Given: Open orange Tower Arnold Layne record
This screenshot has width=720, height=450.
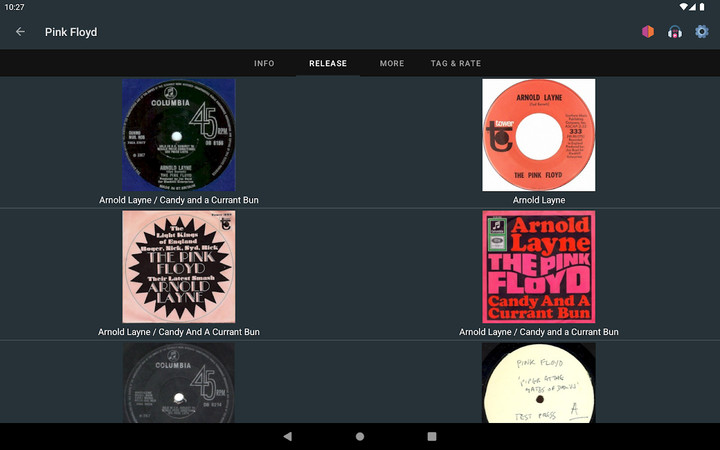Looking at the screenshot, I should click(x=539, y=135).
